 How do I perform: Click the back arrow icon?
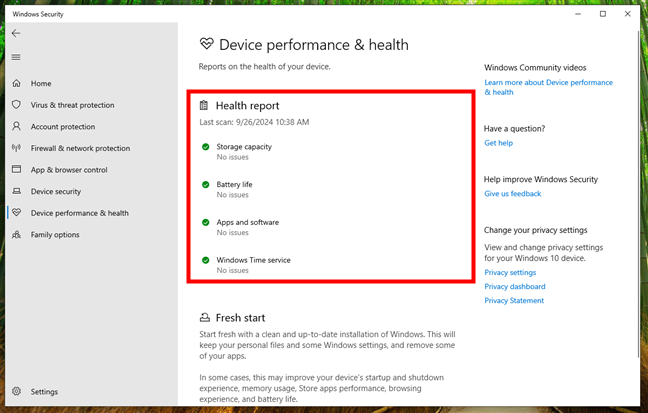pyautogui.click(x=16, y=33)
